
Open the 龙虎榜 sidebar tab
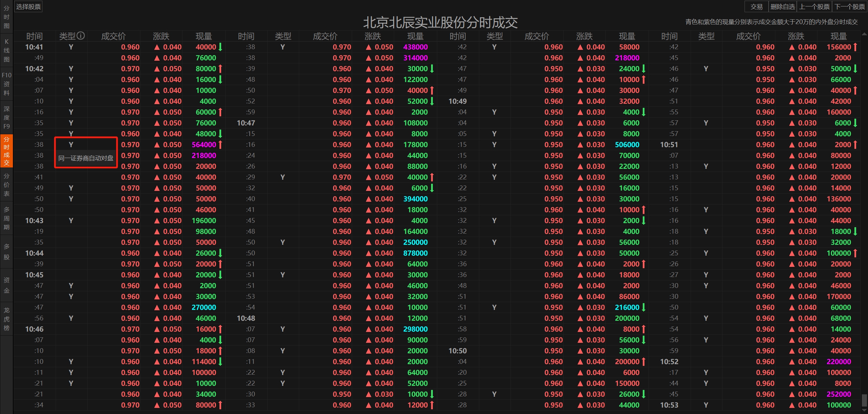[x=6, y=319]
